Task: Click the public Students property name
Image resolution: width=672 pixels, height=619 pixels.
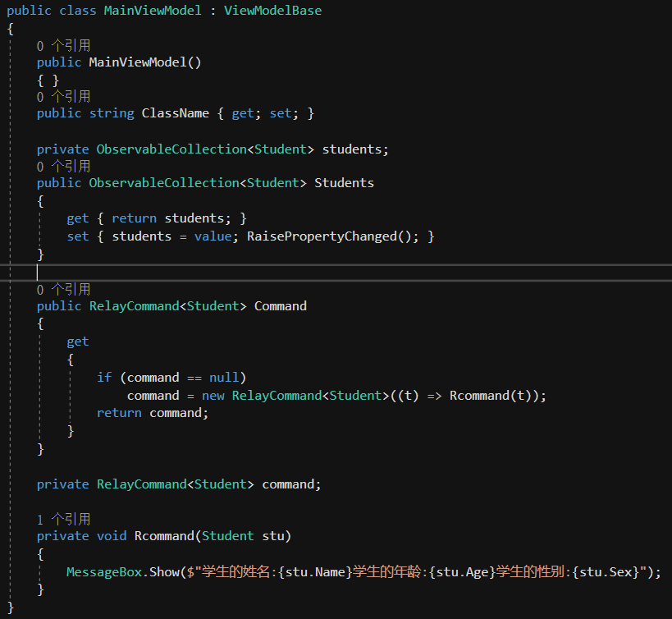Action: tap(344, 183)
